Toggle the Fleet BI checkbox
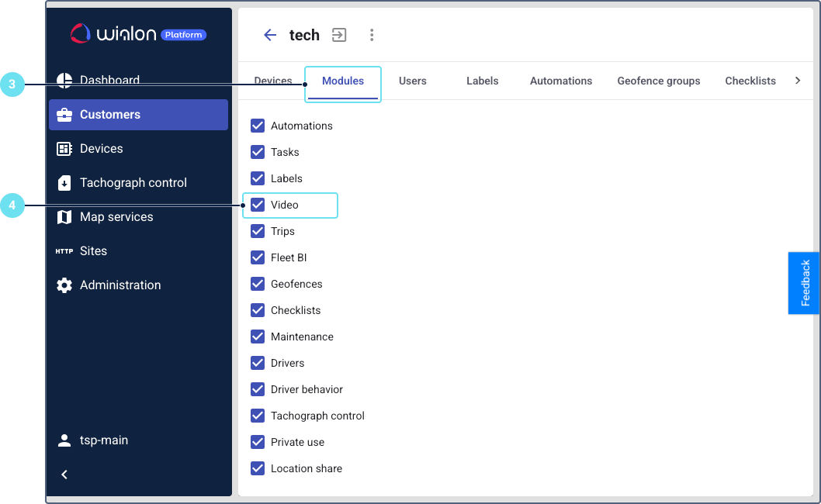Image resolution: width=821 pixels, height=504 pixels. 258,257
